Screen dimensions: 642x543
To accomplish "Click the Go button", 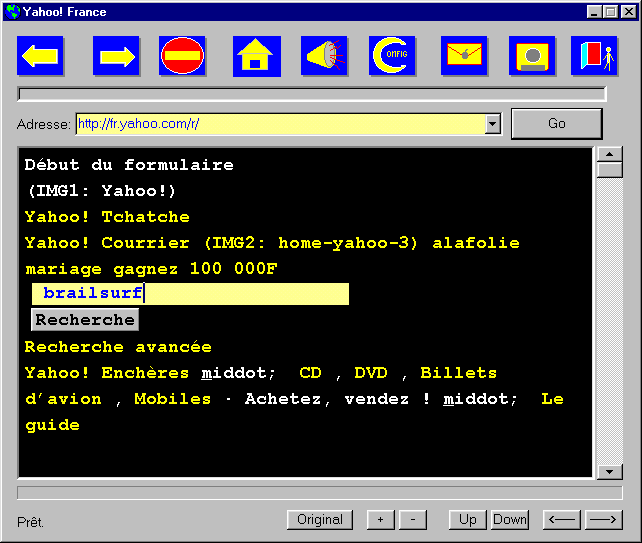I will (556, 124).
